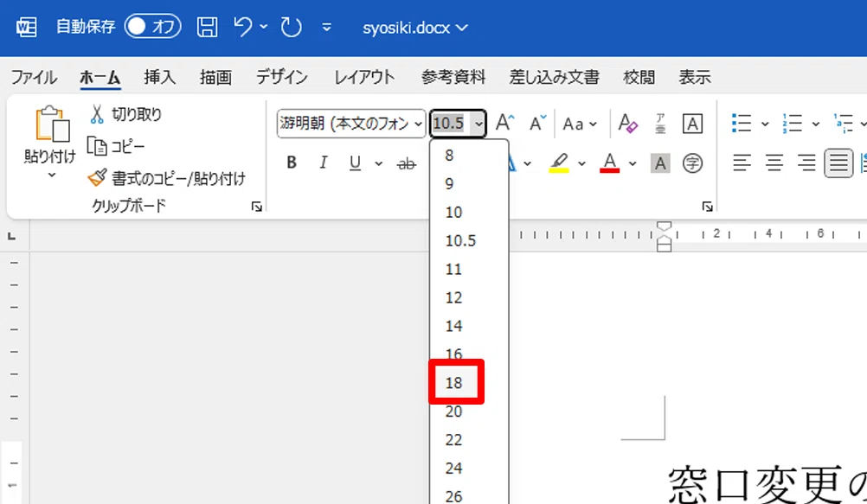Clear all formatting with eraser icon
The width and height of the screenshot is (867, 504).
(627, 123)
